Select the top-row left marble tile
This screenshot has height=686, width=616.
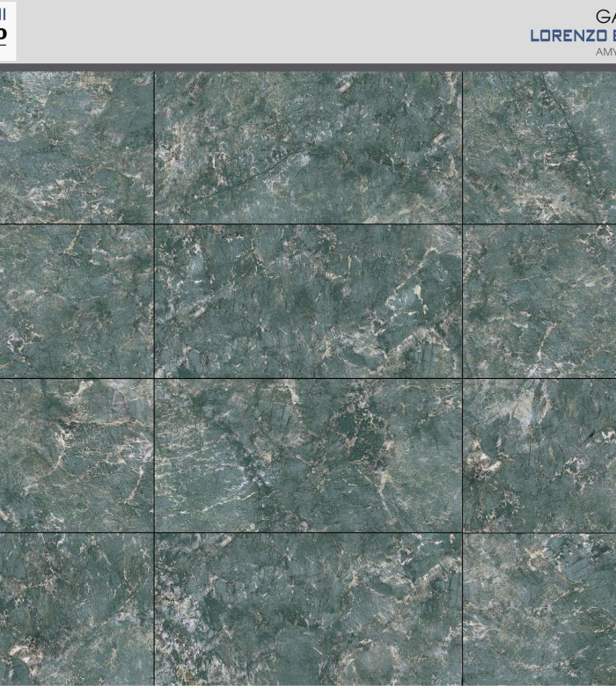(77, 147)
